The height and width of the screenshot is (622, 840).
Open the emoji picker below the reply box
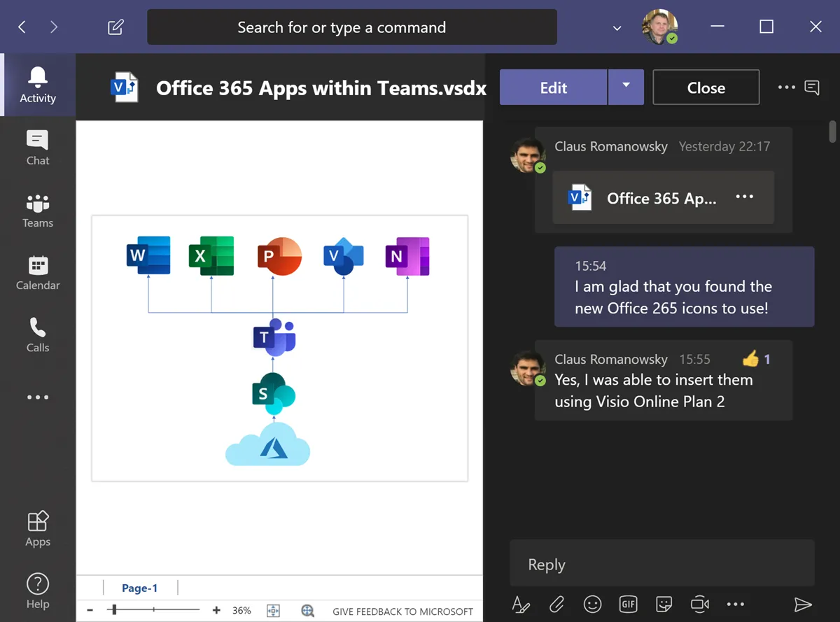tap(592, 604)
